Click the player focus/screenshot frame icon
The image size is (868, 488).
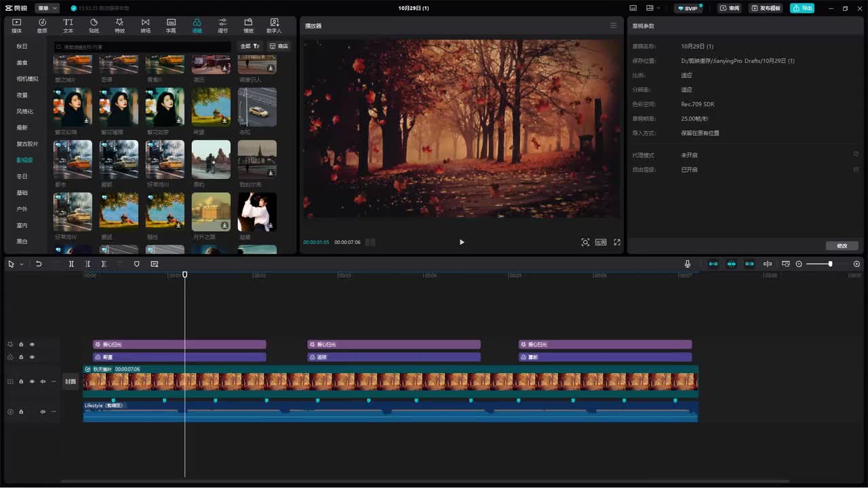click(x=585, y=242)
